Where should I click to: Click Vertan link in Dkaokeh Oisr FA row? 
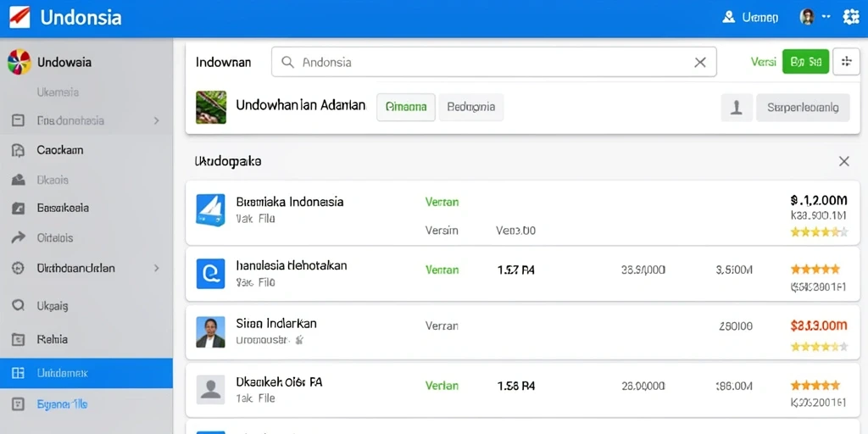click(442, 386)
